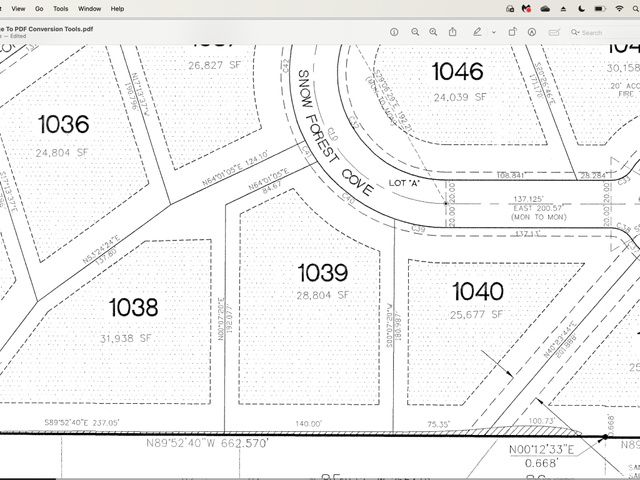Toggle the Markup toolbar

tap(531, 32)
